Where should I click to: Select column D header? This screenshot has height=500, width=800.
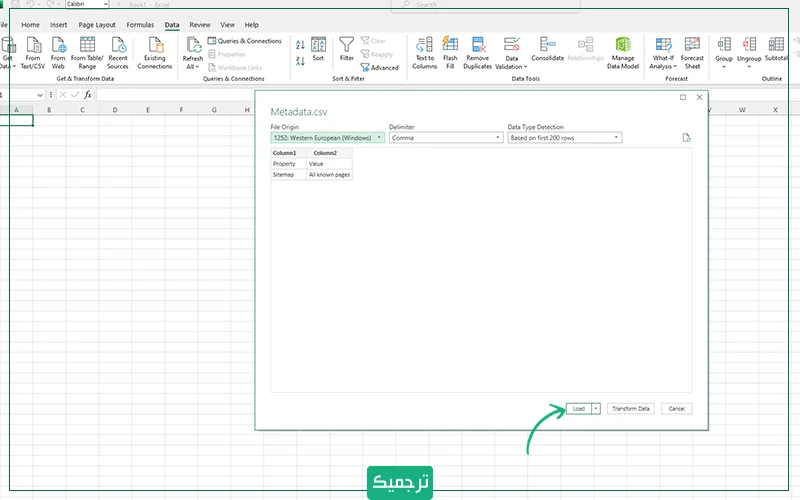(x=115, y=110)
